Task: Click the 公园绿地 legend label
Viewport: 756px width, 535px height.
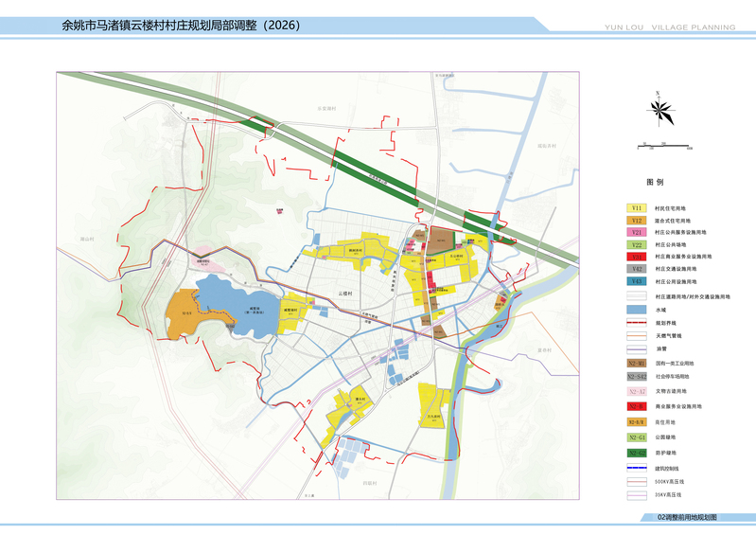Action: (x=665, y=437)
